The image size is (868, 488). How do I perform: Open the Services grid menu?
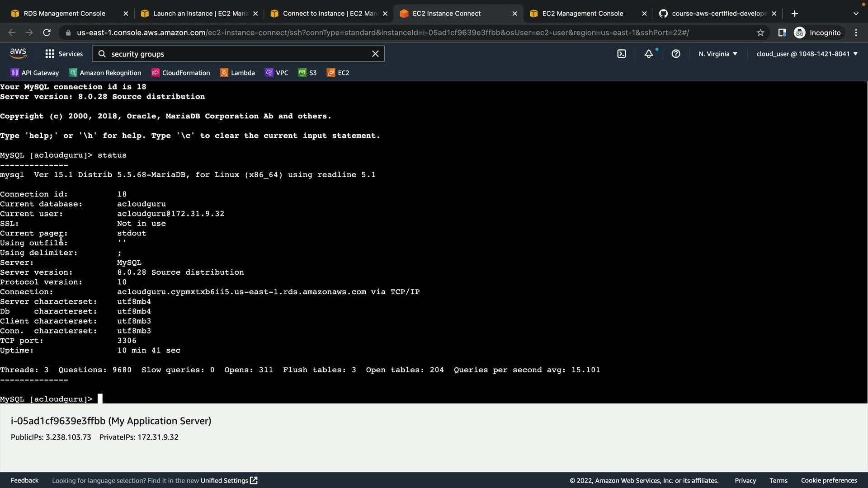tap(64, 54)
